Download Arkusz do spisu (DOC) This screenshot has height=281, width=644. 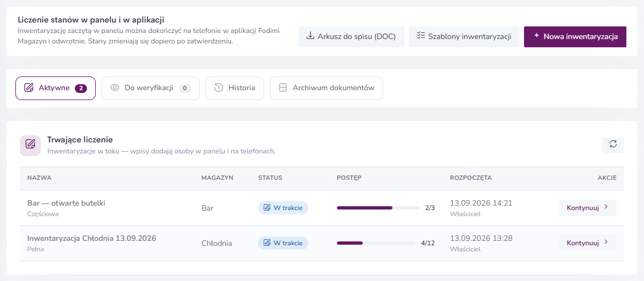point(351,37)
